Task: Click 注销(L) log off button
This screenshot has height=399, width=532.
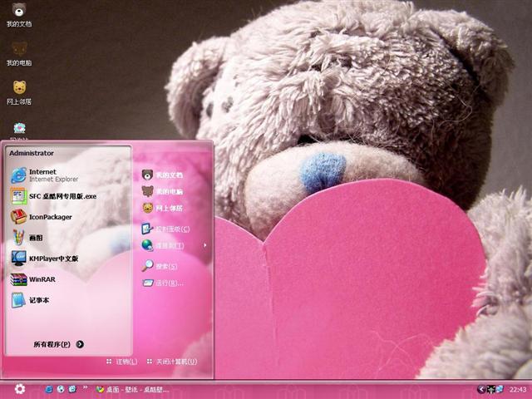Action: [x=122, y=362]
